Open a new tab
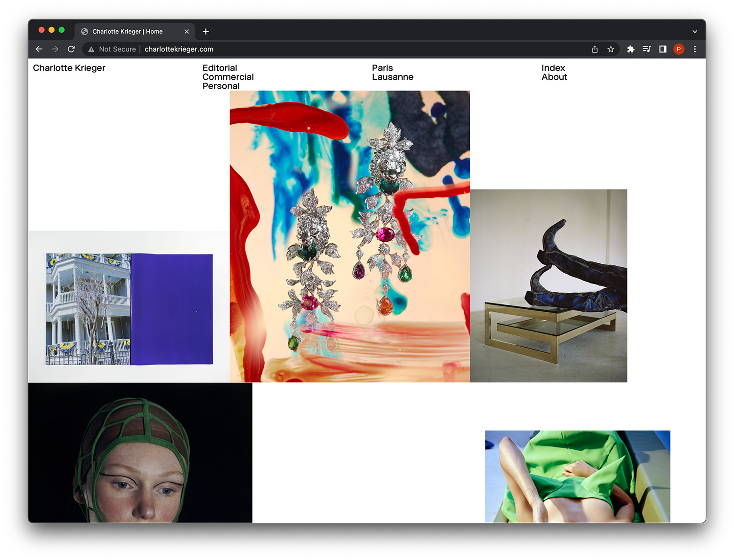The image size is (734, 560). 206,31
